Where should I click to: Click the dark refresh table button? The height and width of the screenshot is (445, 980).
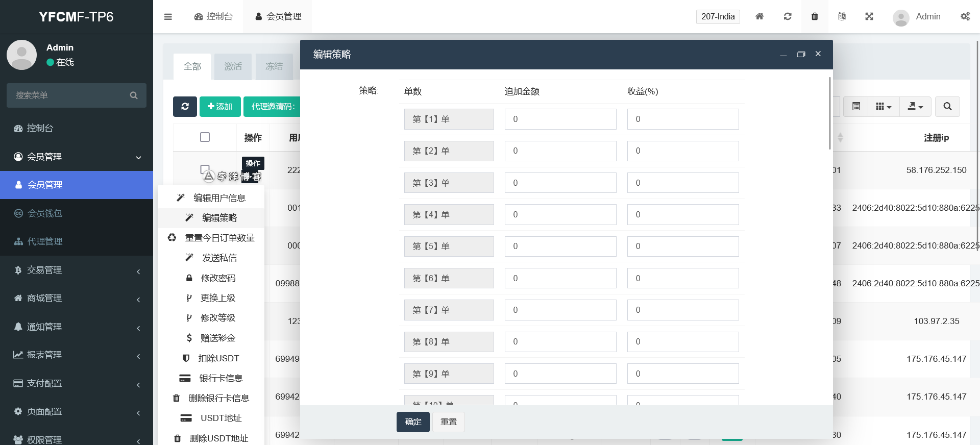point(185,107)
